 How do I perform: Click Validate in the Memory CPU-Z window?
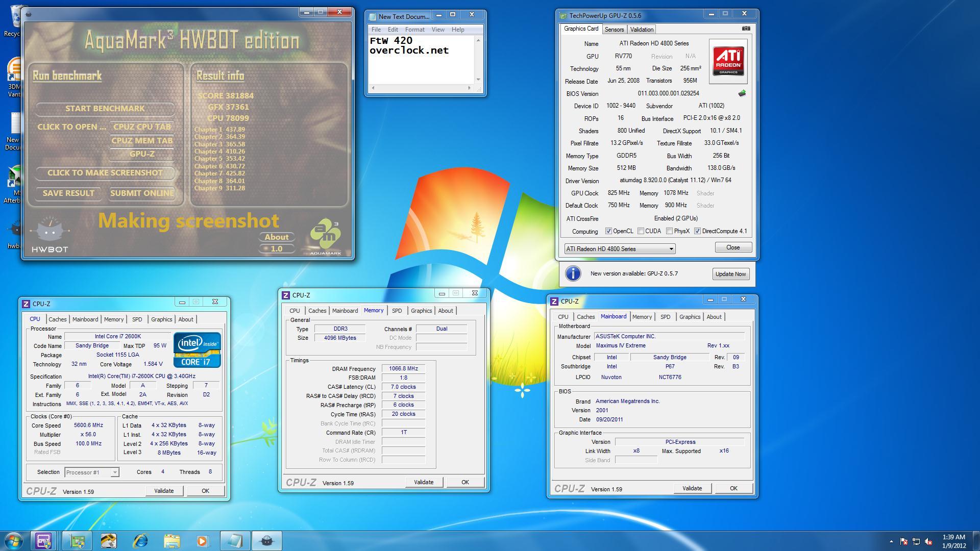pyautogui.click(x=424, y=482)
